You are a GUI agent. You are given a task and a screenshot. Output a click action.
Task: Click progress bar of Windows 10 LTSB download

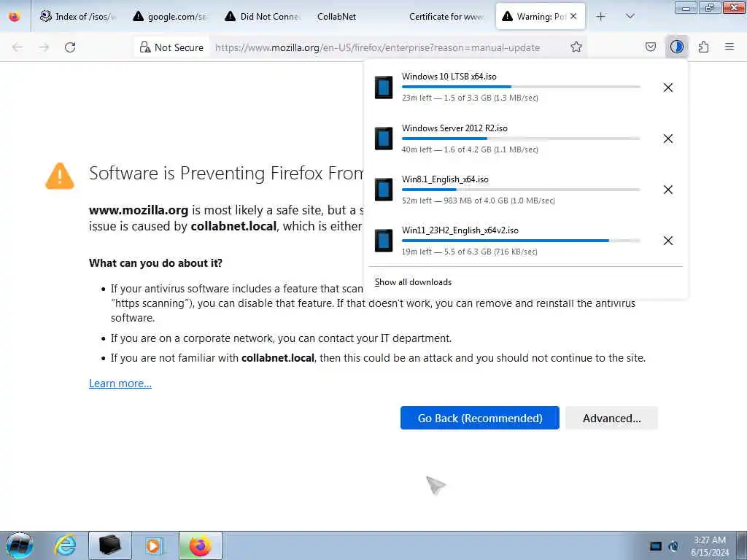521,87
